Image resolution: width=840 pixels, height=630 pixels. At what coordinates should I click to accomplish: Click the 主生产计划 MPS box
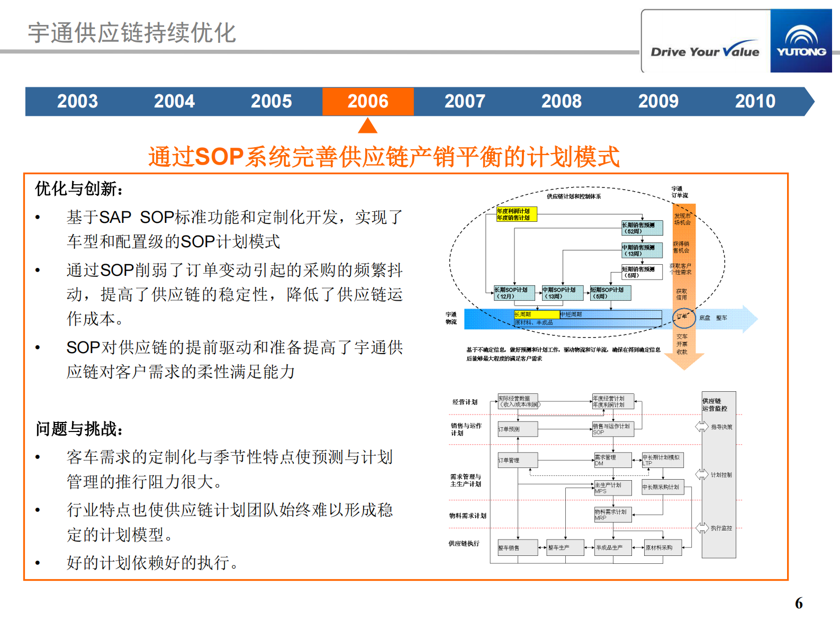pos(613,488)
